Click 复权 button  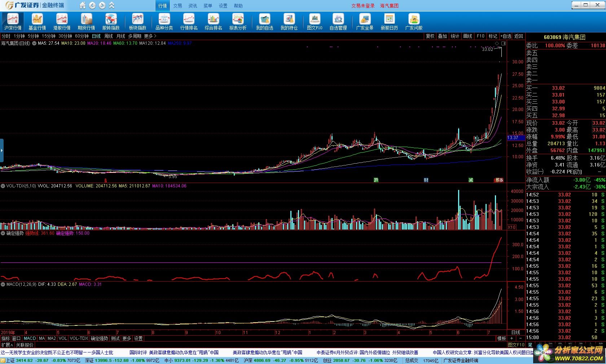click(x=430, y=36)
